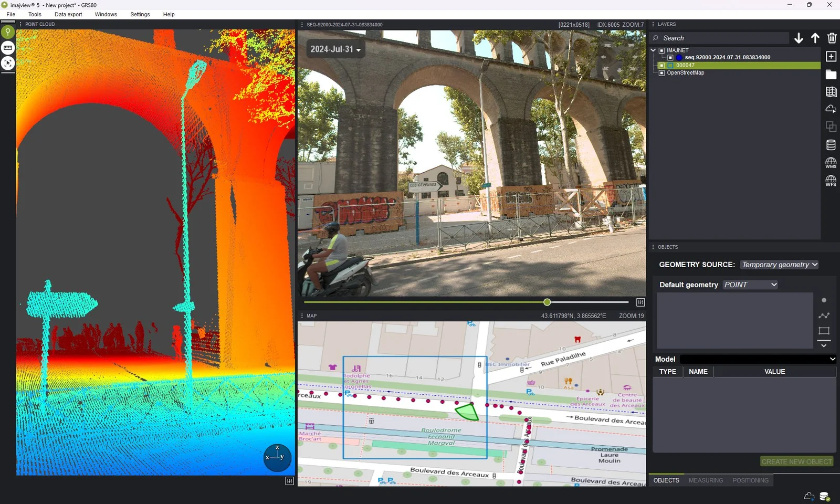Toggle IMAJNET layer checkbox
This screenshot has height=504, width=840.
pos(661,50)
